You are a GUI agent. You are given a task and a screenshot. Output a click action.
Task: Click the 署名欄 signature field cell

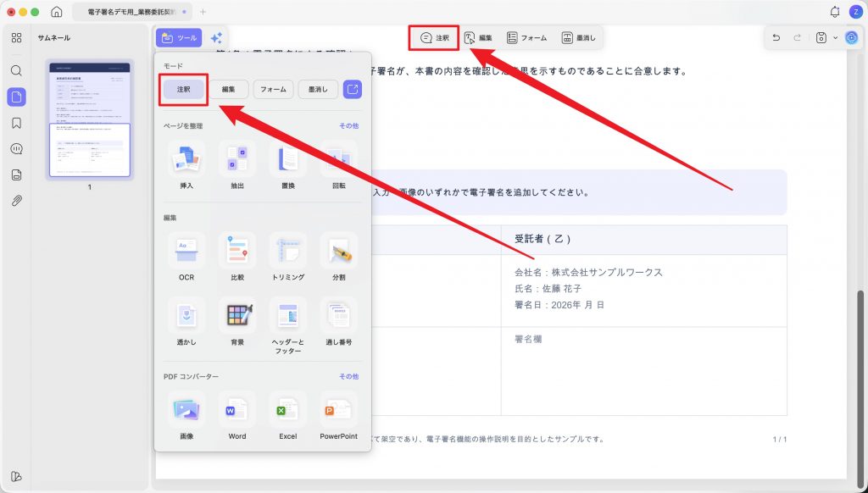pos(644,371)
